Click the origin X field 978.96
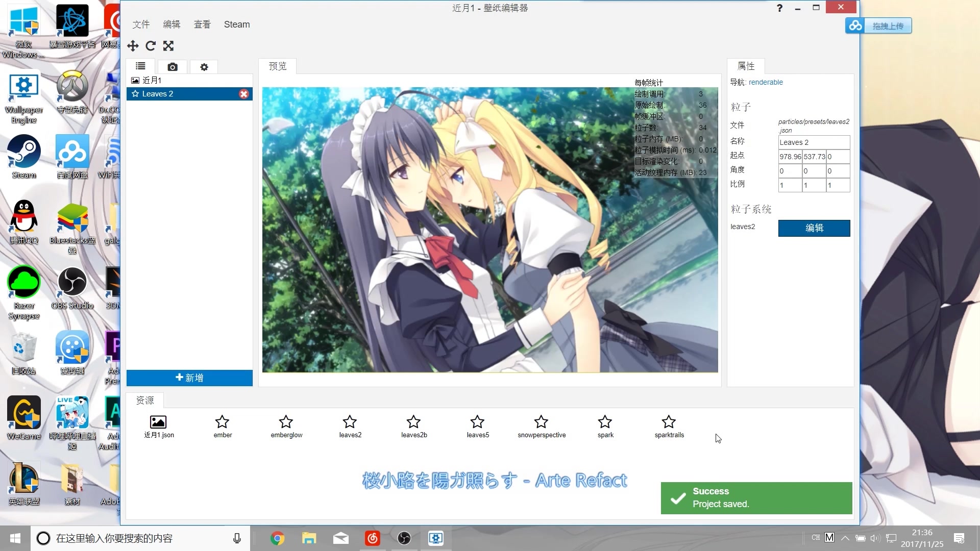This screenshot has height=551, width=980. [x=790, y=157]
